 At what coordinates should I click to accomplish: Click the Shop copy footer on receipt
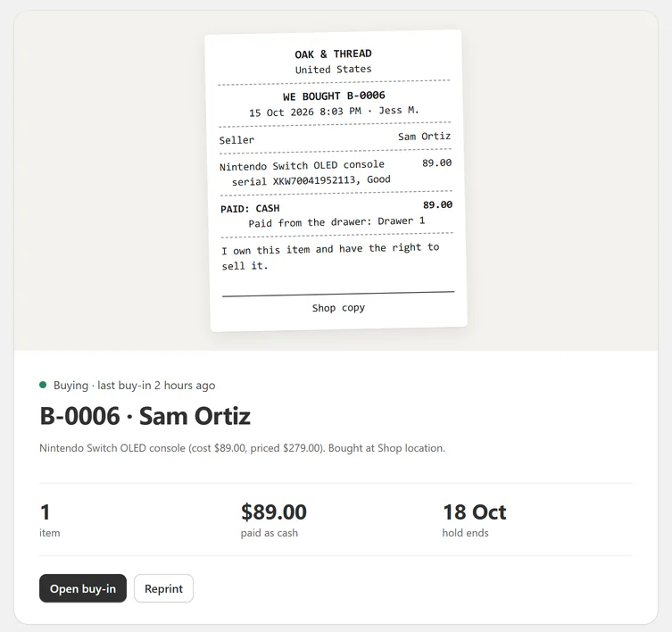point(338,308)
